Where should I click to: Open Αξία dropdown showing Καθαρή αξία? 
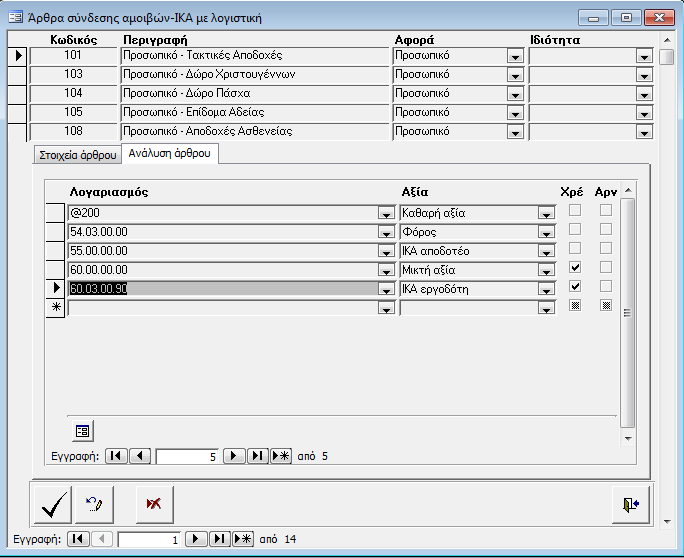pyautogui.click(x=546, y=213)
